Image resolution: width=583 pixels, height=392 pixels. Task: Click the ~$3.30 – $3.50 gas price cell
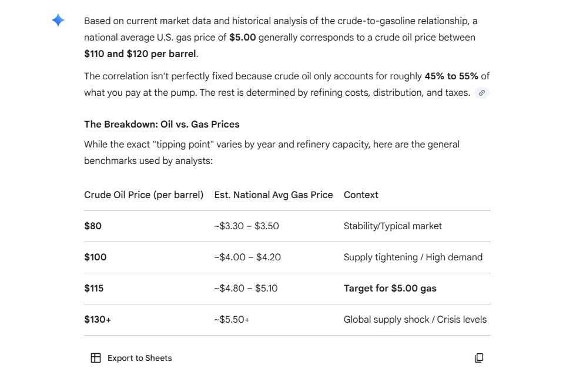[246, 226]
